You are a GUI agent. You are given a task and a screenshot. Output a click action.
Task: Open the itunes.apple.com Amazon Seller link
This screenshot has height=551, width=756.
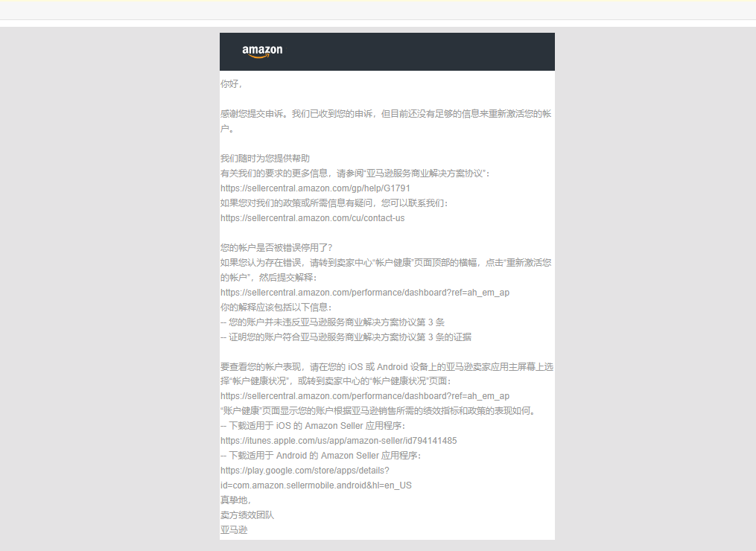point(338,441)
